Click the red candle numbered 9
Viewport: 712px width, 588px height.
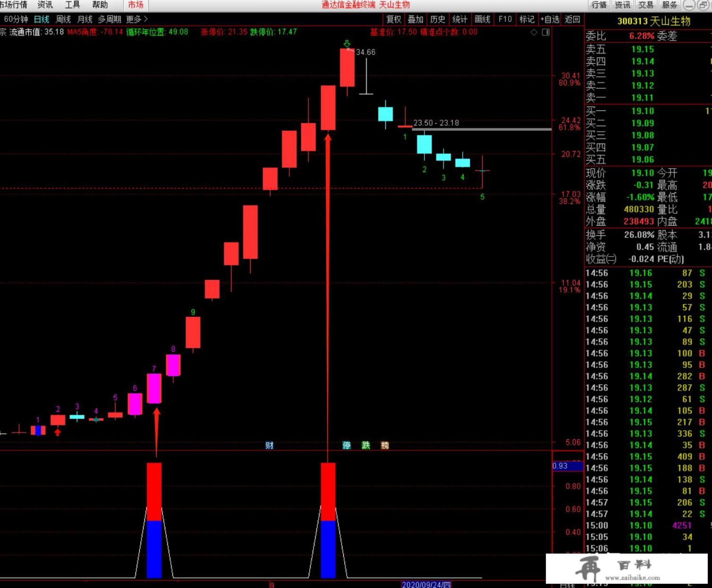click(x=193, y=332)
